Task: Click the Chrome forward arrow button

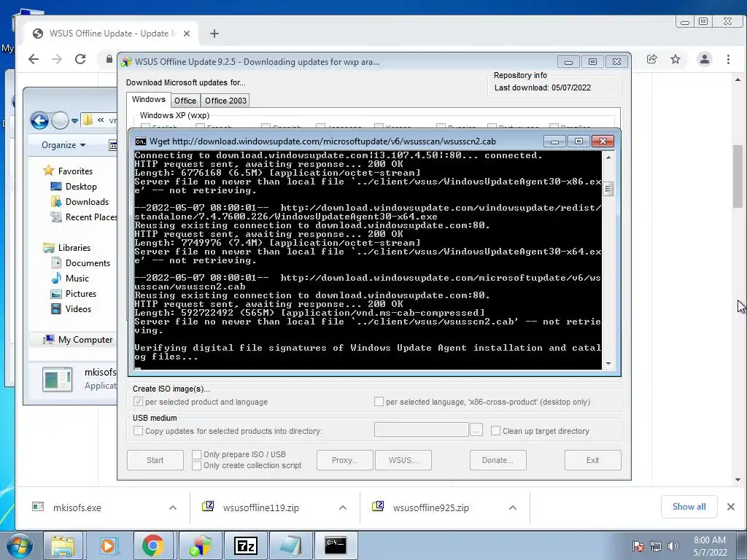Action: [57, 59]
